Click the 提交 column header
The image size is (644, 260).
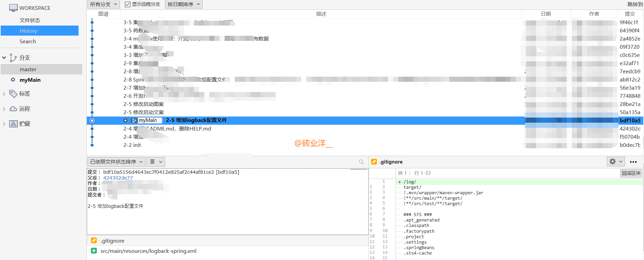[630, 14]
